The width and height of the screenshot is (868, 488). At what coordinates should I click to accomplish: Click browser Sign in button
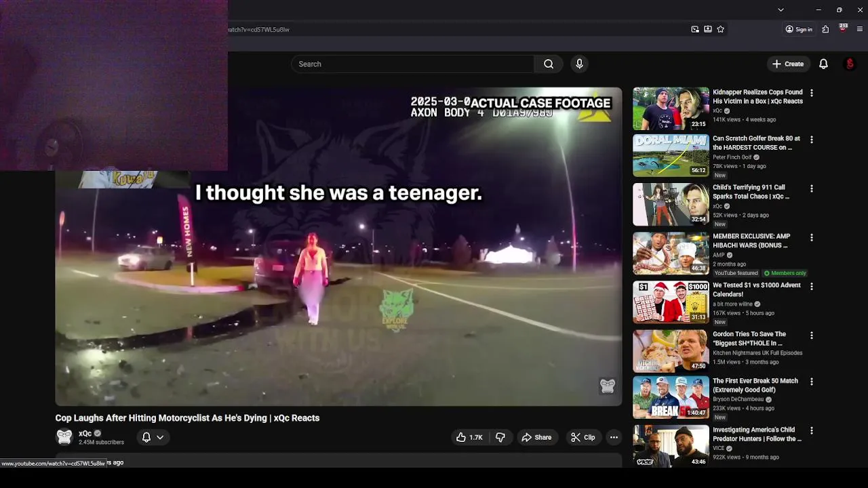point(799,29)
